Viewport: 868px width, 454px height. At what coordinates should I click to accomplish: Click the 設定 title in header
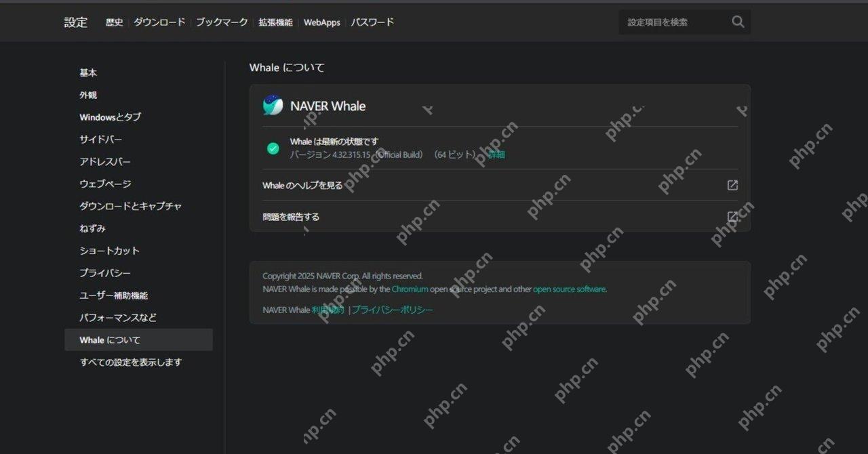click(x=76, y=22)
